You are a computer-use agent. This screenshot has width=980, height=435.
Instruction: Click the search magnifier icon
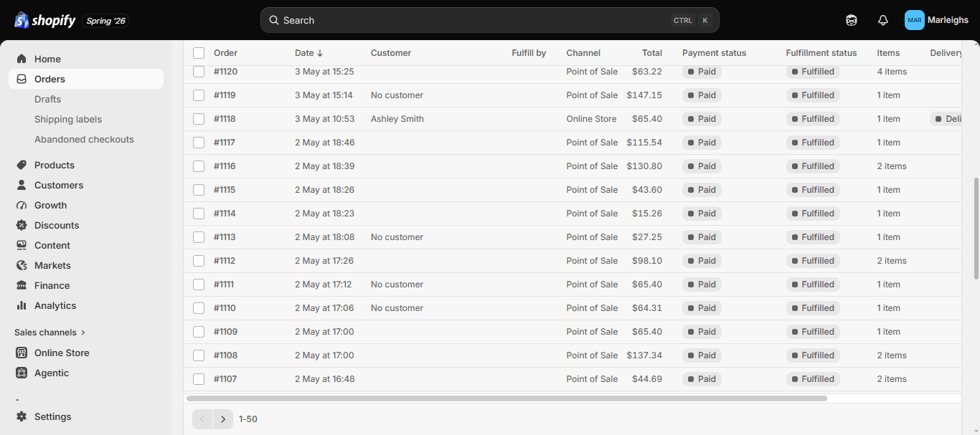click(274, 20)
